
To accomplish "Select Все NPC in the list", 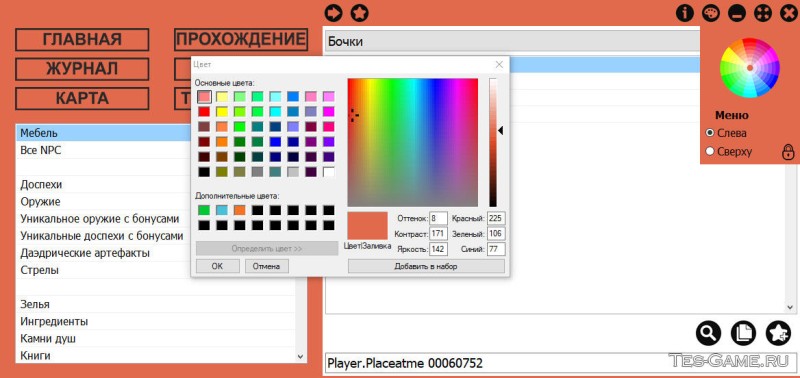I will click(x=103, y=150).
